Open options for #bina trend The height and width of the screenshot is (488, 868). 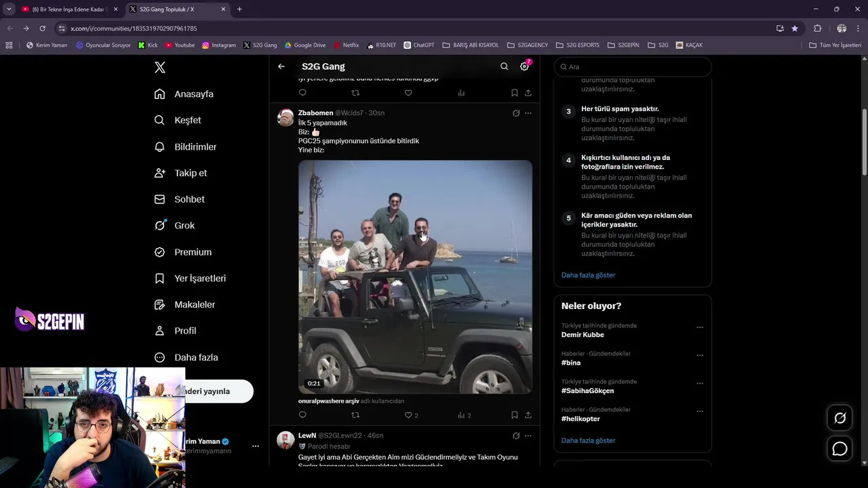(700, 355)
